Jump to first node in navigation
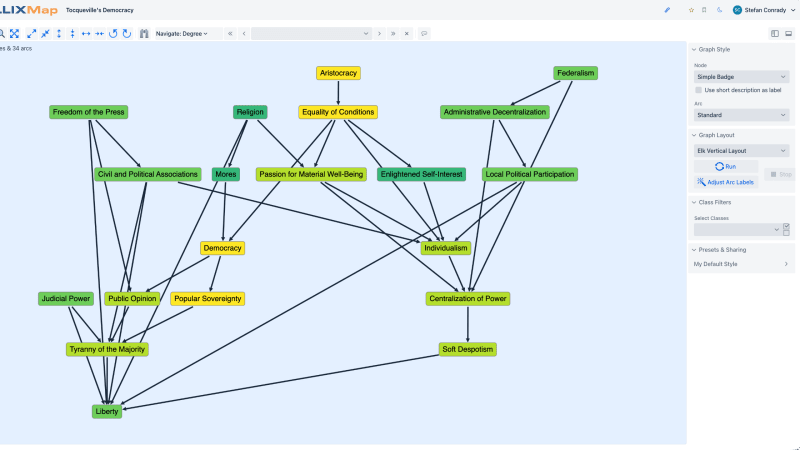 [230, 34]
